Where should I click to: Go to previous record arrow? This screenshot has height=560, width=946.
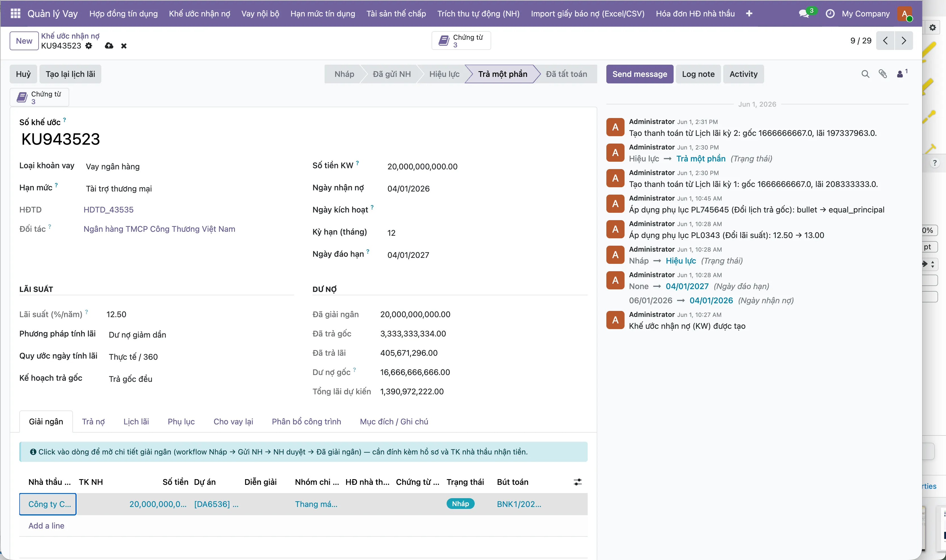pos(885,41)
